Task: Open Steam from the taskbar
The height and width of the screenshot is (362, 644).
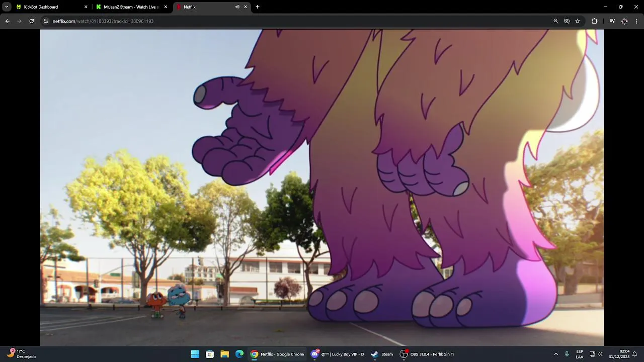Action: click(x=382, y=354)
